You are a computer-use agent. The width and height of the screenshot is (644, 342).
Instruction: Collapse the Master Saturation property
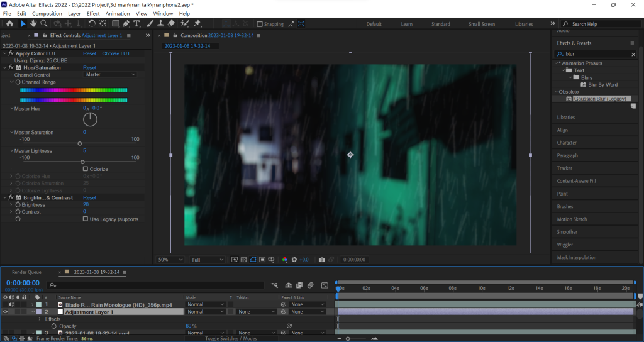(x=11, y=132)
